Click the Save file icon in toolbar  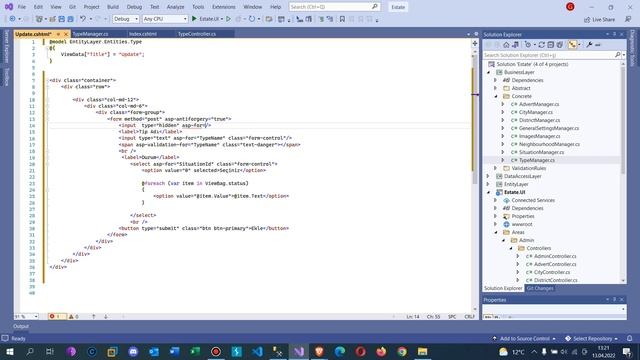61,19
